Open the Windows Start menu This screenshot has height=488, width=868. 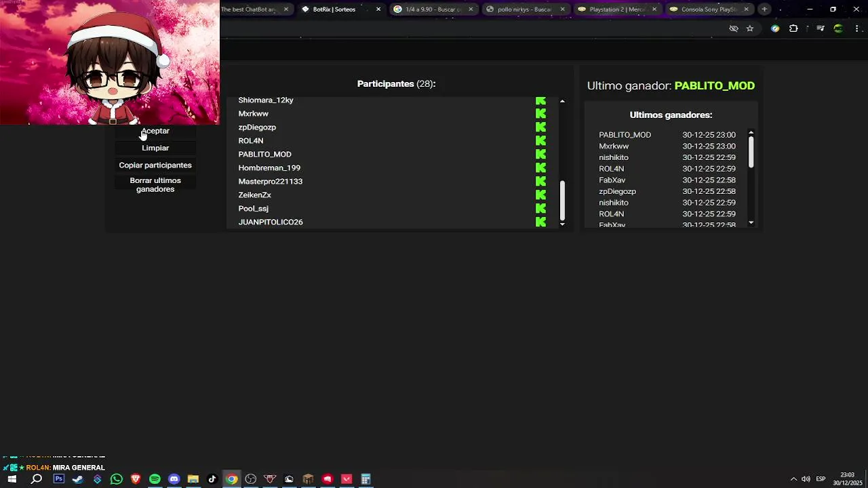pyautogui.click(x=12, y=479)
